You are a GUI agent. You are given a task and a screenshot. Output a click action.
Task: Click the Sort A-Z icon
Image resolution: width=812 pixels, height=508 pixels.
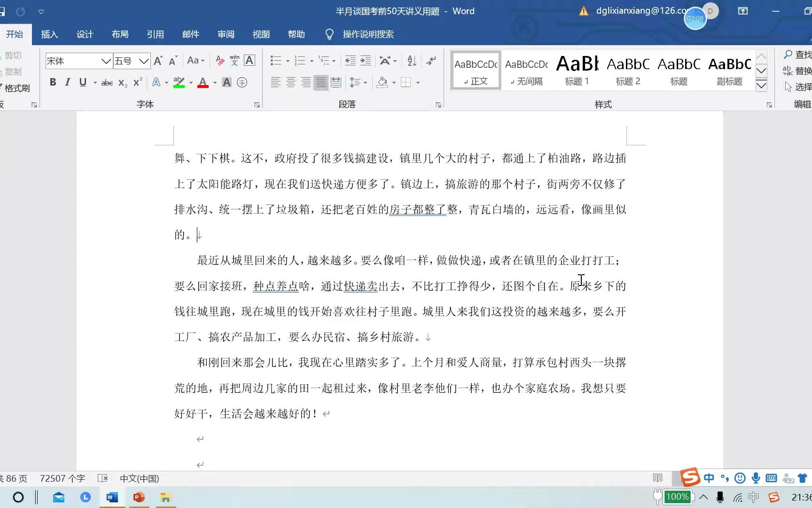pos(412,60)
